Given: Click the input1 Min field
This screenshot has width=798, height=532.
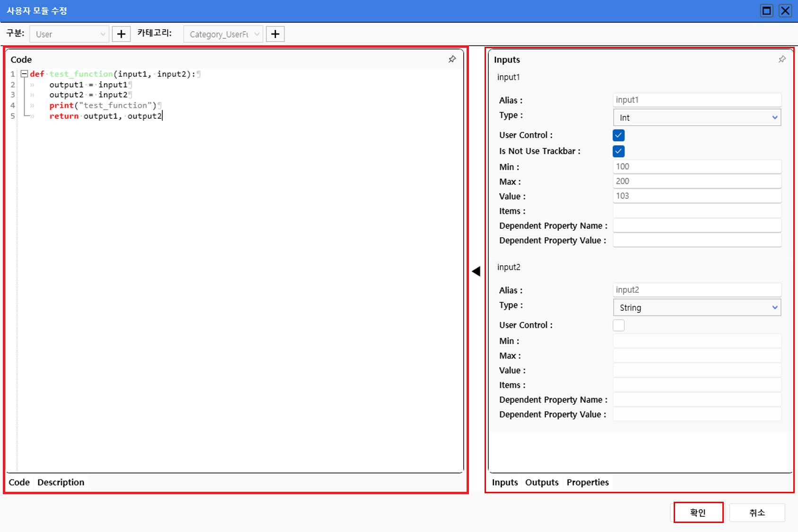Looking at the screenshot, I should (x=697, y=166).
